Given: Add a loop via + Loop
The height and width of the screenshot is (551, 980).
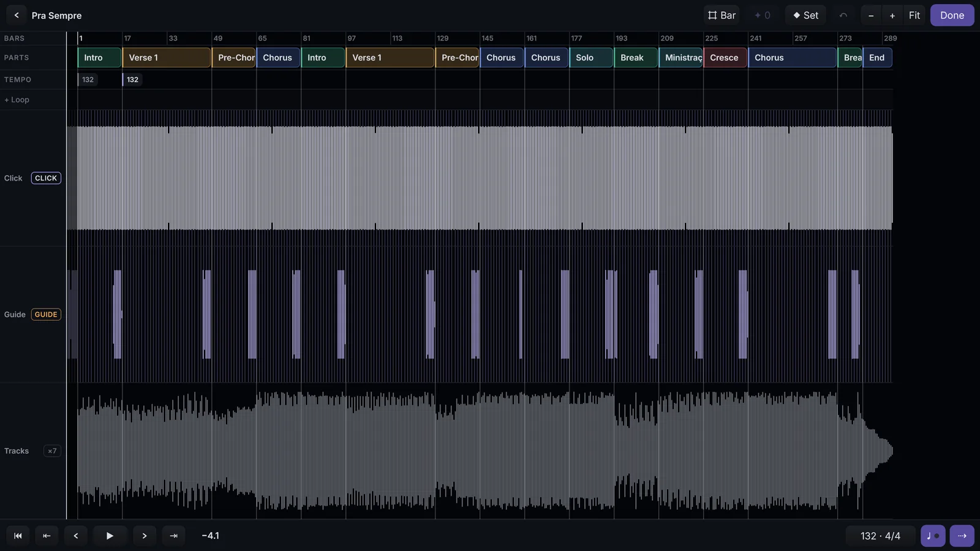Looking at the screenshot, I should click(17, 100).
